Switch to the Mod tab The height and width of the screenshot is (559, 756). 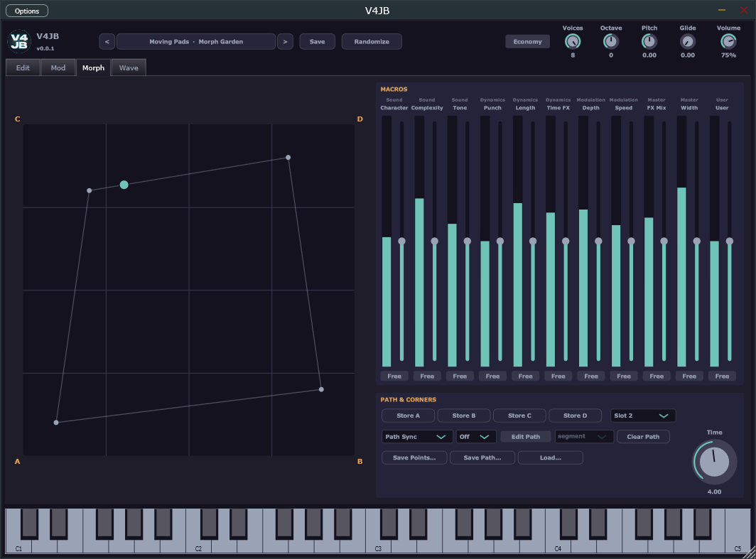(58, 67)
